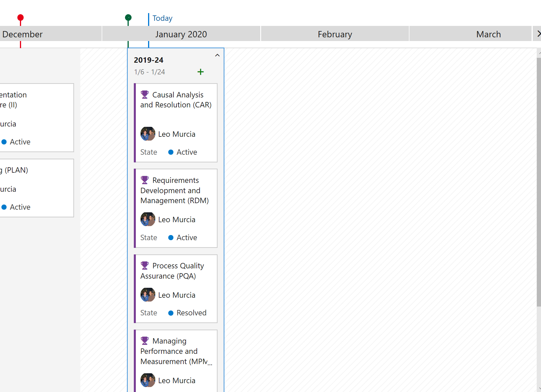Collapse the 2019-24 sprint column

point(218,55)
